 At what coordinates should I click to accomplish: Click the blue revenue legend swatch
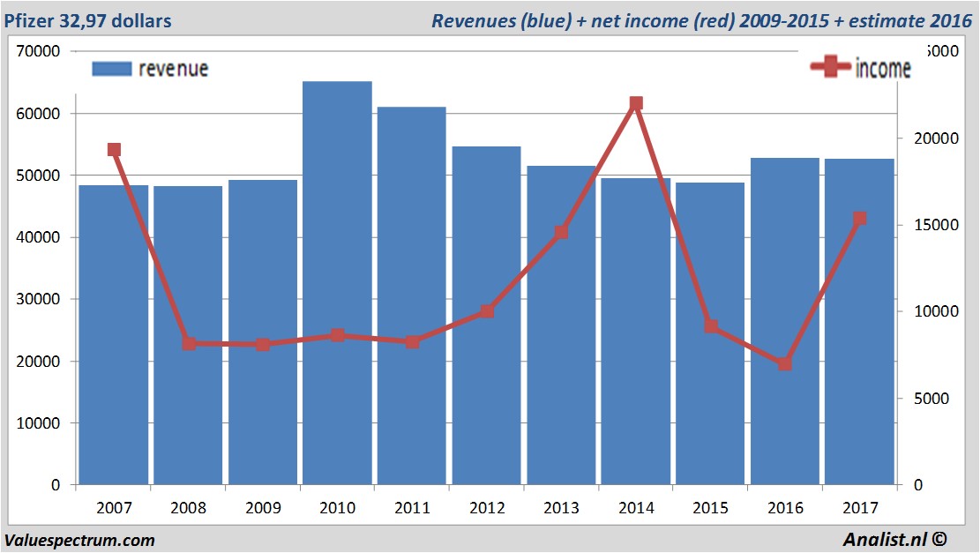[112, 69]
